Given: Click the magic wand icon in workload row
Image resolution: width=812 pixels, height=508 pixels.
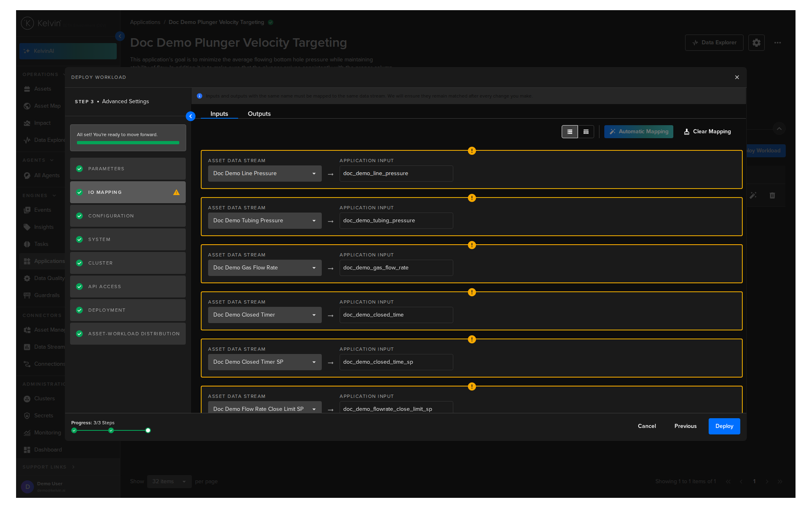Looking at the screenshot, I should 753,195.
